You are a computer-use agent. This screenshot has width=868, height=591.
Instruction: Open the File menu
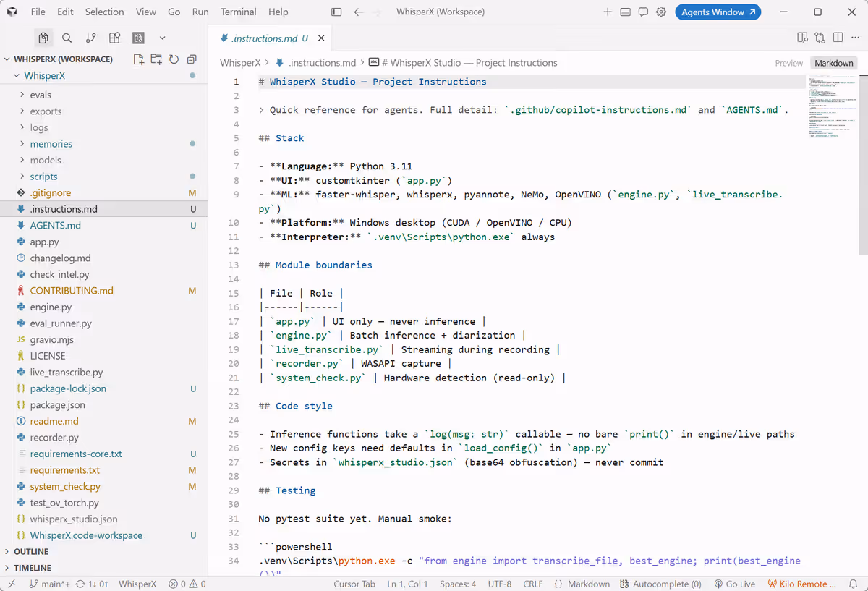[38, 12]
